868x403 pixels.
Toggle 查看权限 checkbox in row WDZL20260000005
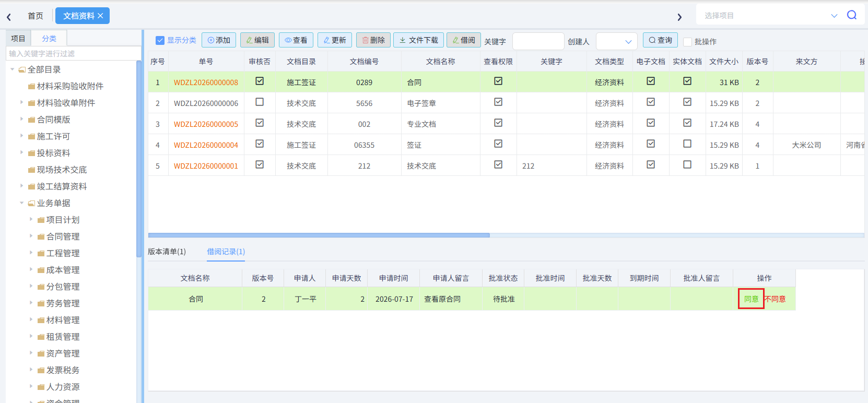(x=498, y=123)
